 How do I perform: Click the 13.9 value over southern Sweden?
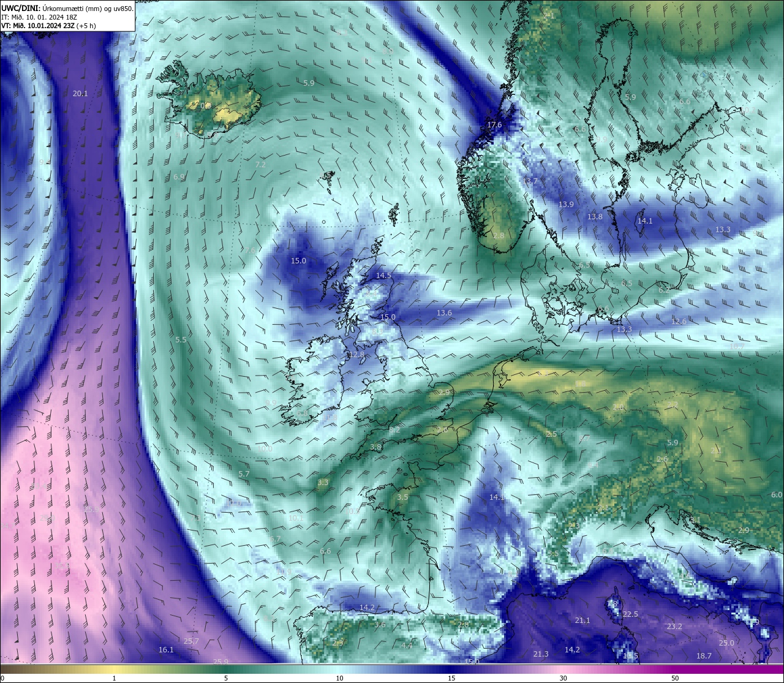pos(566,205)
